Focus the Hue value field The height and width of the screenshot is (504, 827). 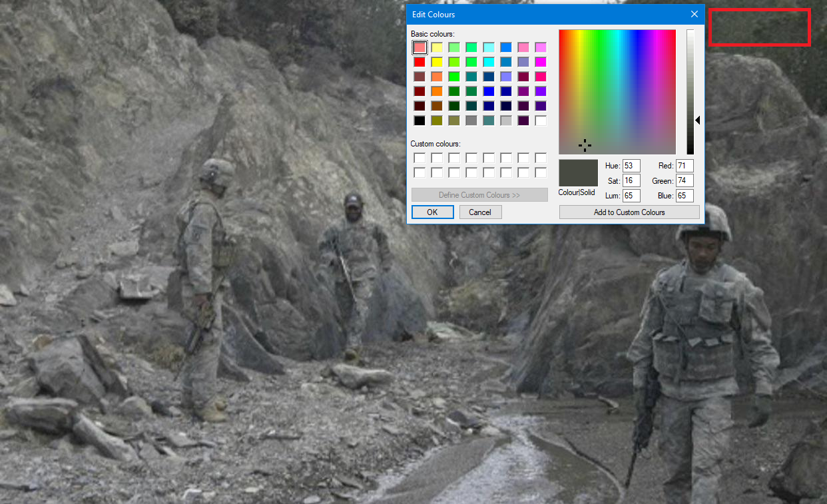click(631, 166)
